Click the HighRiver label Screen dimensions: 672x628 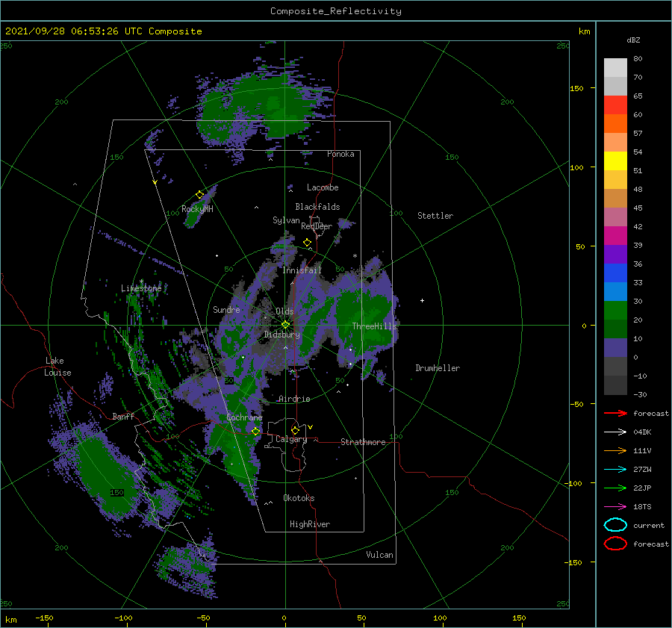[310, 524]
